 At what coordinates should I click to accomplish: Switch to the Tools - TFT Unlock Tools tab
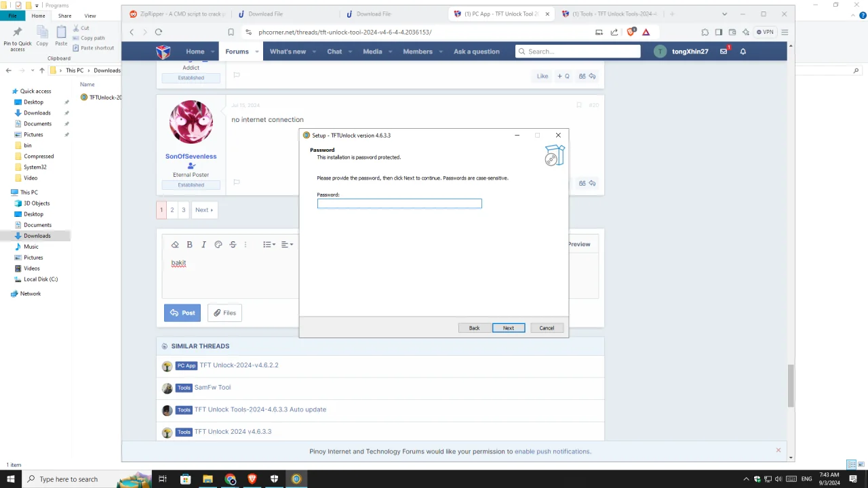[609, 14]
